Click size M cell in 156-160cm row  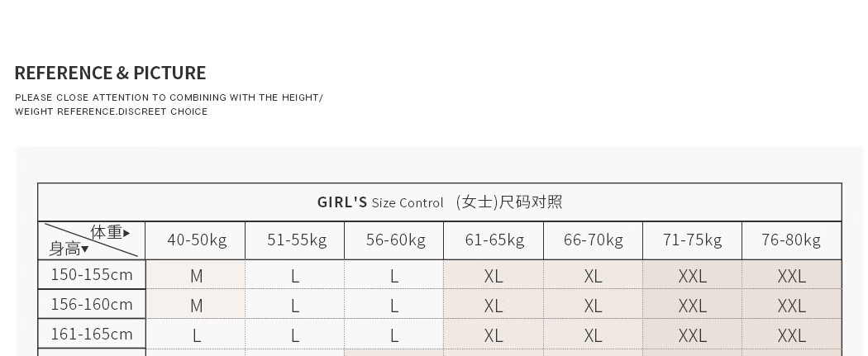click(197, 306)
